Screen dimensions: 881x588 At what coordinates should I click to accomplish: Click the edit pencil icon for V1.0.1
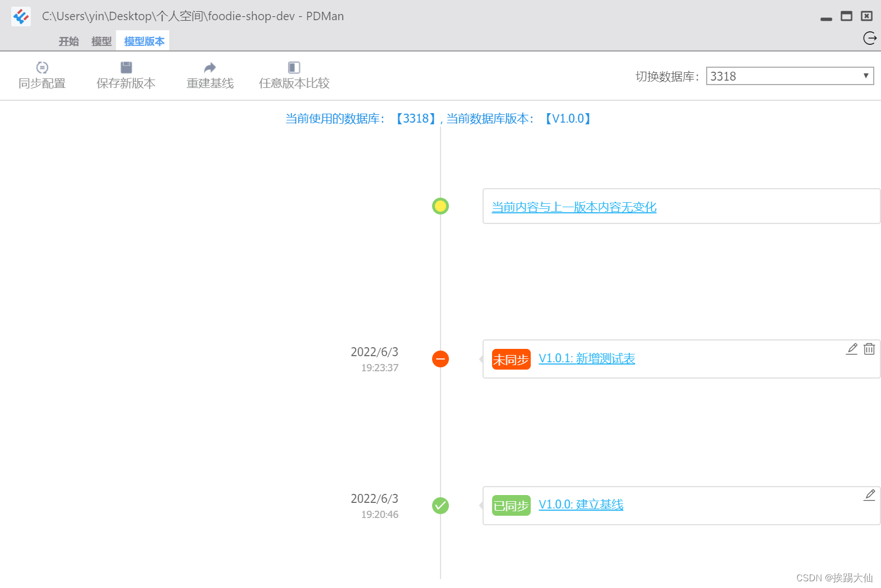852,349
